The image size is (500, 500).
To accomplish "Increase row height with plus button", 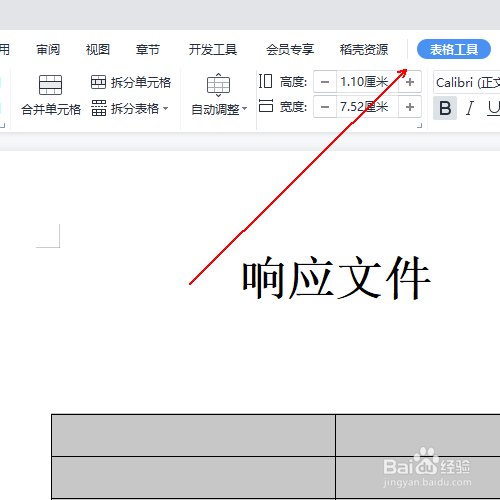I will [x=410, y=82].
